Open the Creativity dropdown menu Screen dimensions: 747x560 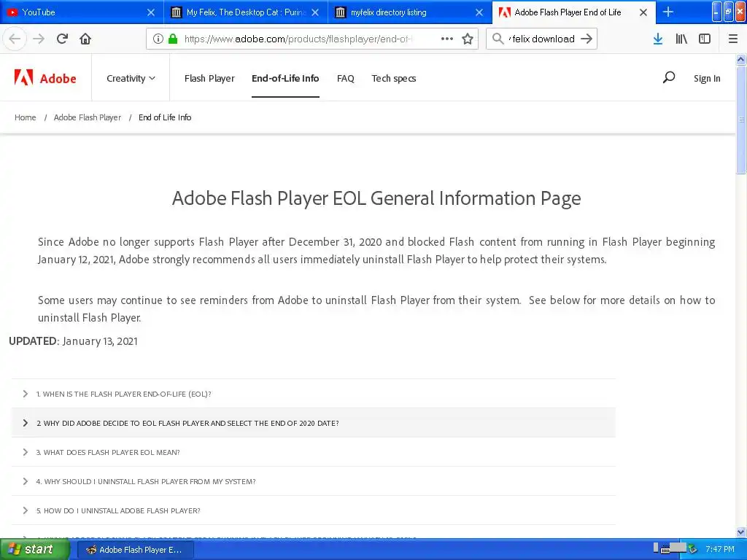coord(131,78)
